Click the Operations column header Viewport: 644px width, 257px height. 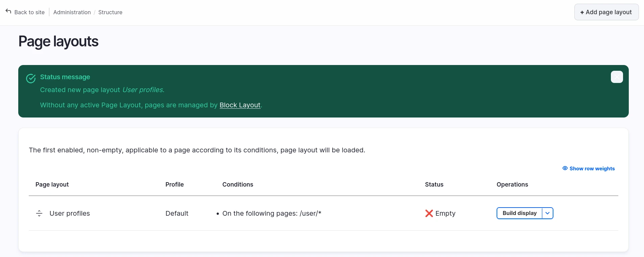point(512,185)
